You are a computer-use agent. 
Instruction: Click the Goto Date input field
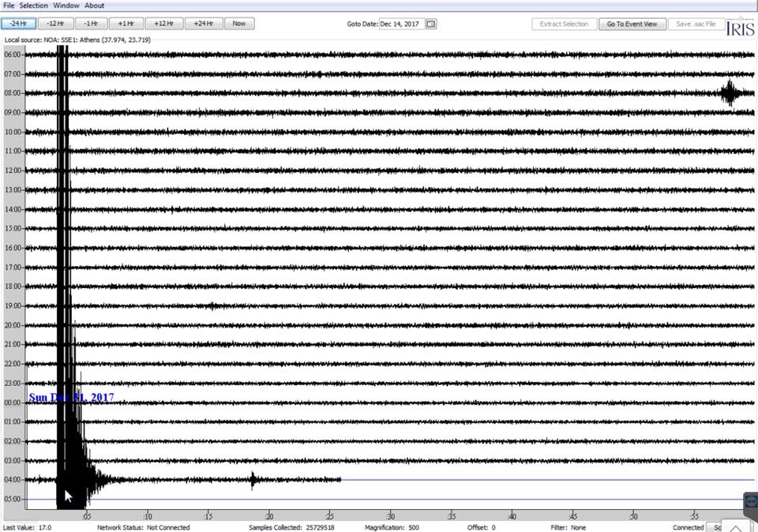click(400, 24)
